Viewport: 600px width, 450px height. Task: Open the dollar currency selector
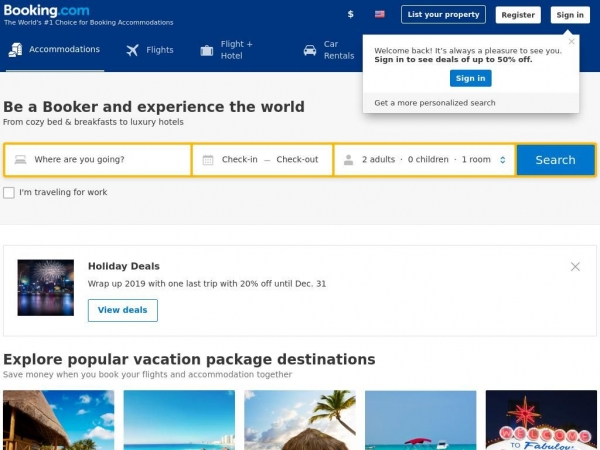(x=350, y=15)
